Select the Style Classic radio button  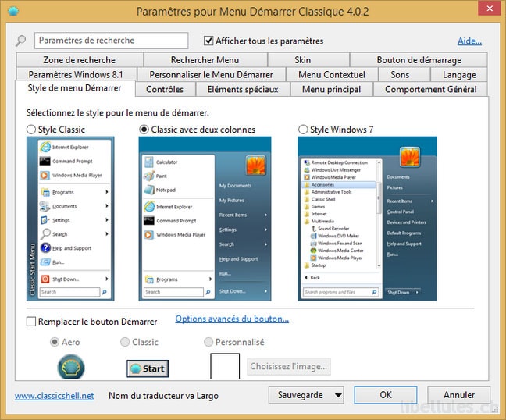click(31, 130)
